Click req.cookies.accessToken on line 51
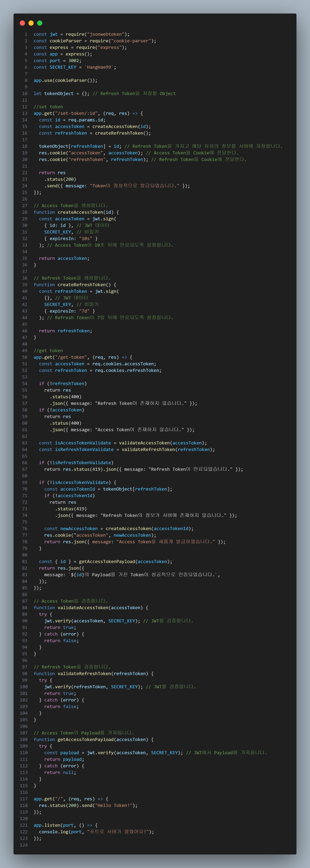This screenshot has width=310, height=868. [x=124, y=364]
